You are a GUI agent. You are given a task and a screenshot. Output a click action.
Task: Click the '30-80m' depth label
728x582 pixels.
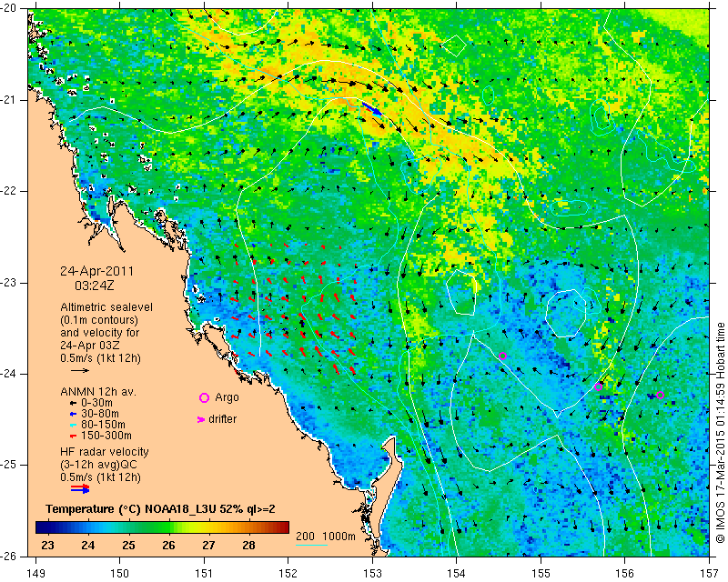(x=99, y=414)
